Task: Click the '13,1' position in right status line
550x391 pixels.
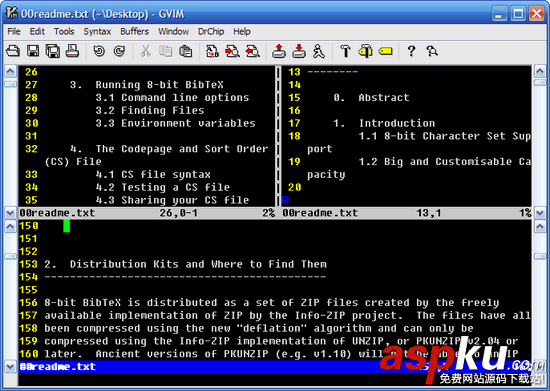Action: tap(429, 213)
